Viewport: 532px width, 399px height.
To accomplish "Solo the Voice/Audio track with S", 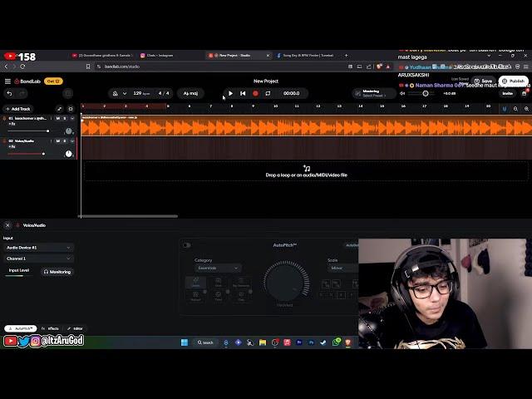I will [x=64, y=141].
